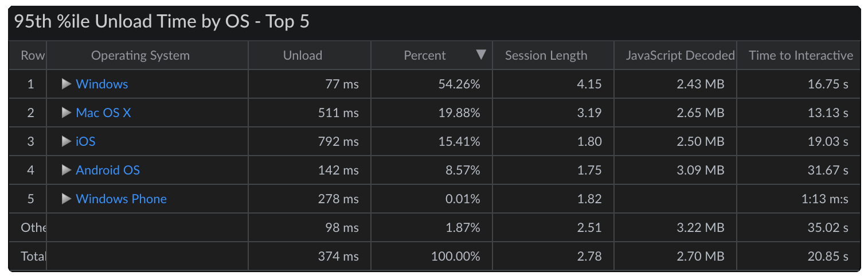Expand the Windows row triangle
868x279 pixels.
point(67,84)
